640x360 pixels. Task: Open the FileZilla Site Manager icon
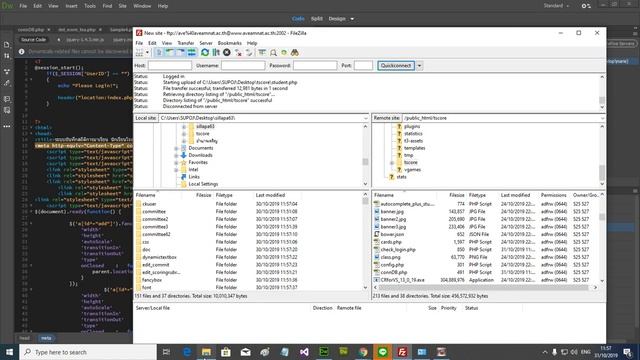[x=140, y=53]
